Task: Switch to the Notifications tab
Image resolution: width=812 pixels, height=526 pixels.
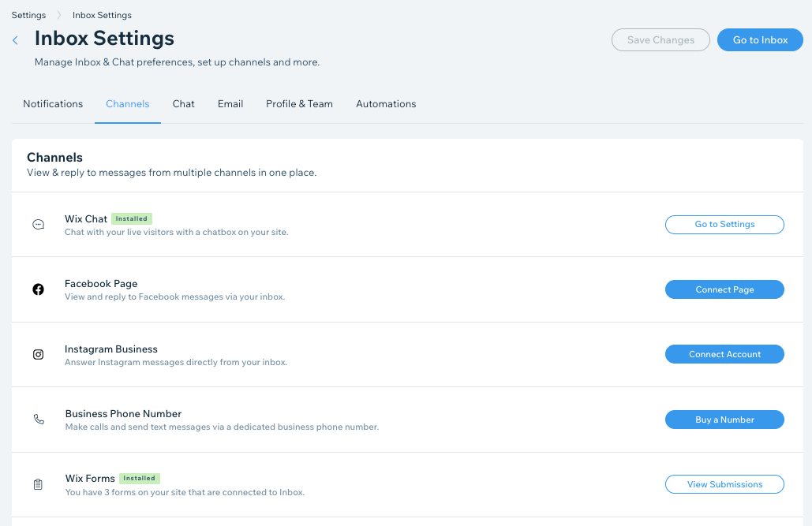Action: click(x=53, y=103)
